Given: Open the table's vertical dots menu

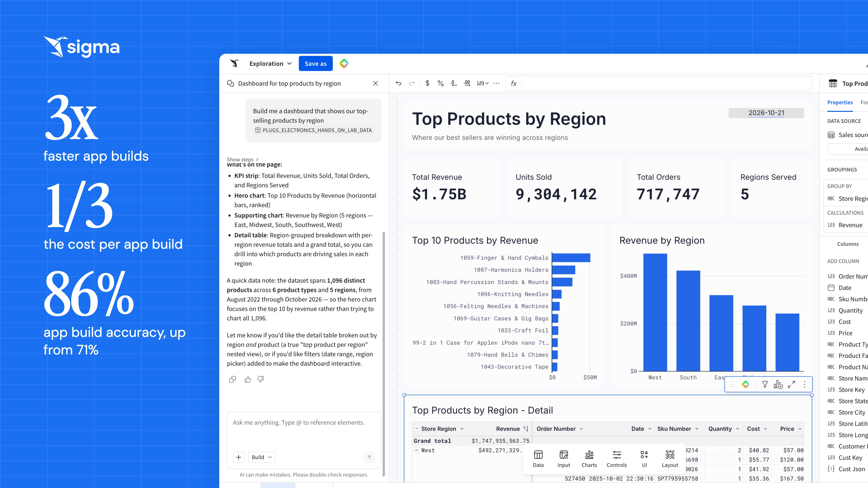Looking at the screenshot, I should tap(805, 384).
